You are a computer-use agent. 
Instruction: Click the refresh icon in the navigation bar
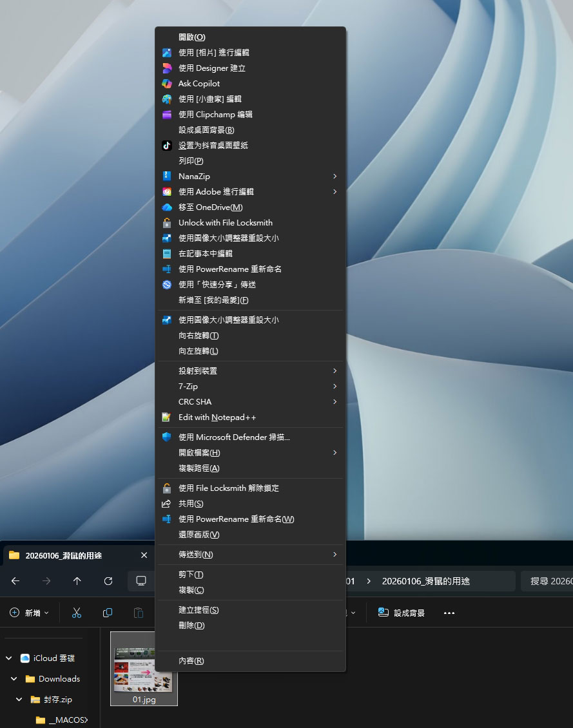[107, 580]
